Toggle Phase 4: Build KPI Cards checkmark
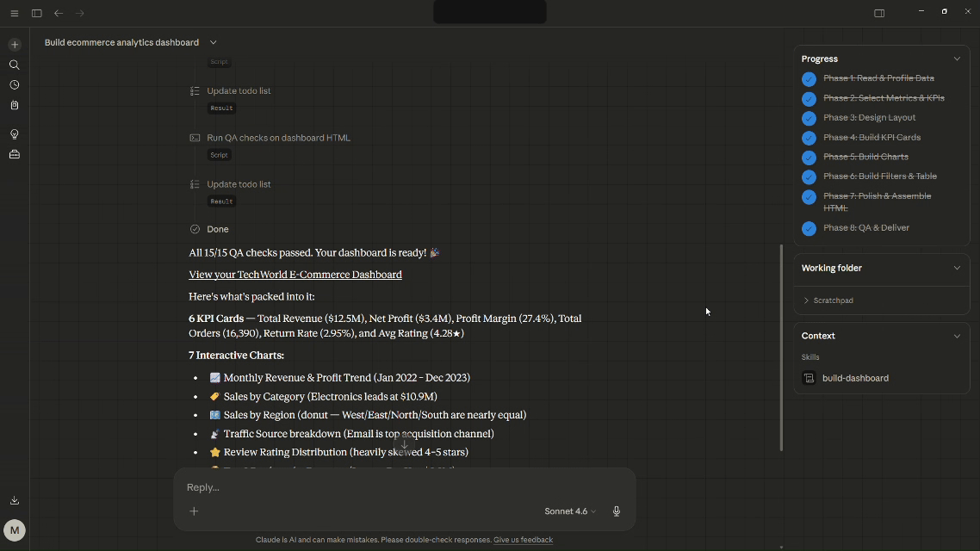The height and width of the screenshot is (551, 980). click(x=809, y=138)
